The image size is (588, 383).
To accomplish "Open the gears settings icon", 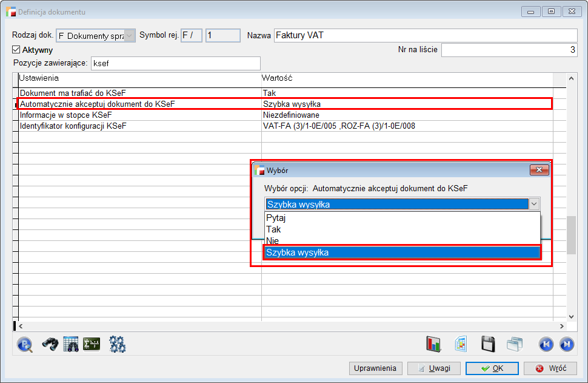I will [117, 344].
